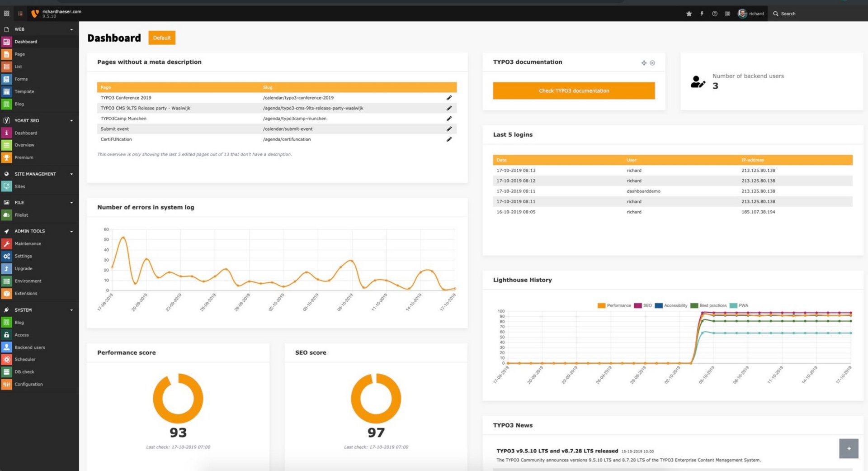Click the dashboarddemo login row user

(x=643, y=191)
